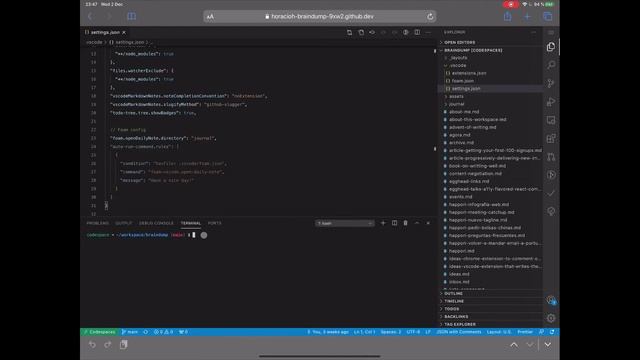Open the Source Control view
The width and height of the screenshot is (640, 360).
pos(551,83)
